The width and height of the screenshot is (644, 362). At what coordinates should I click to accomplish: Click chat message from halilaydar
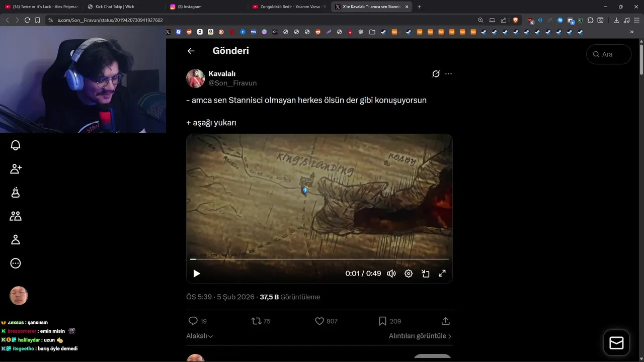pos(33,340)
